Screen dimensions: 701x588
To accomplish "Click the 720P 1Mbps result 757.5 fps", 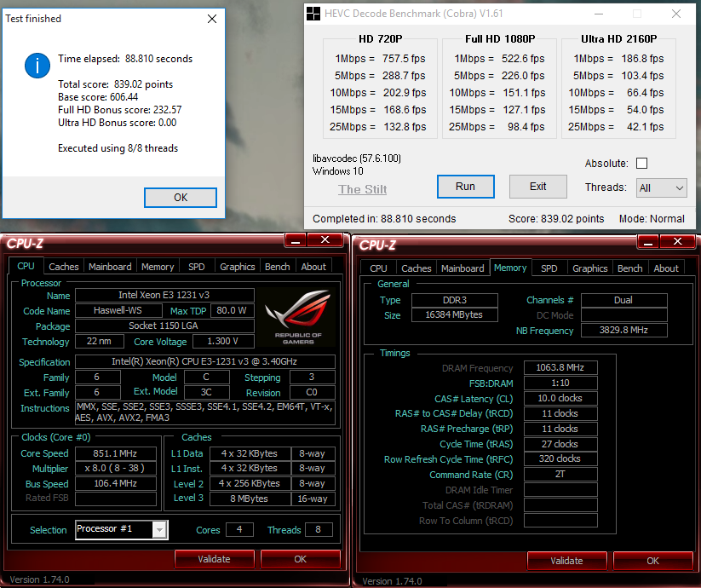I will (x=404, y=59).
